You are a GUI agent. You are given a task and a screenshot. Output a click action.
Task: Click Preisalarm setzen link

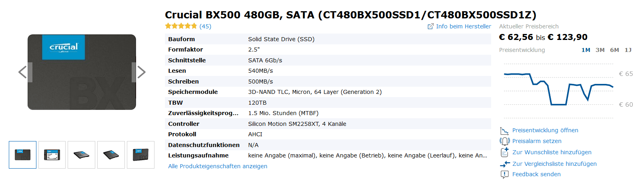pos(537,141)
